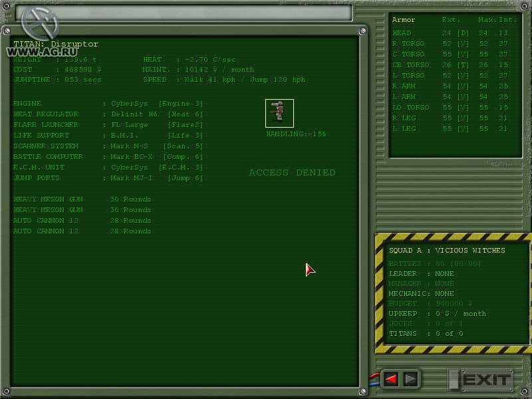The width and height of the screenshot is (532, 399).
Task: Click the EXIT button
Action: pos(481,380)
